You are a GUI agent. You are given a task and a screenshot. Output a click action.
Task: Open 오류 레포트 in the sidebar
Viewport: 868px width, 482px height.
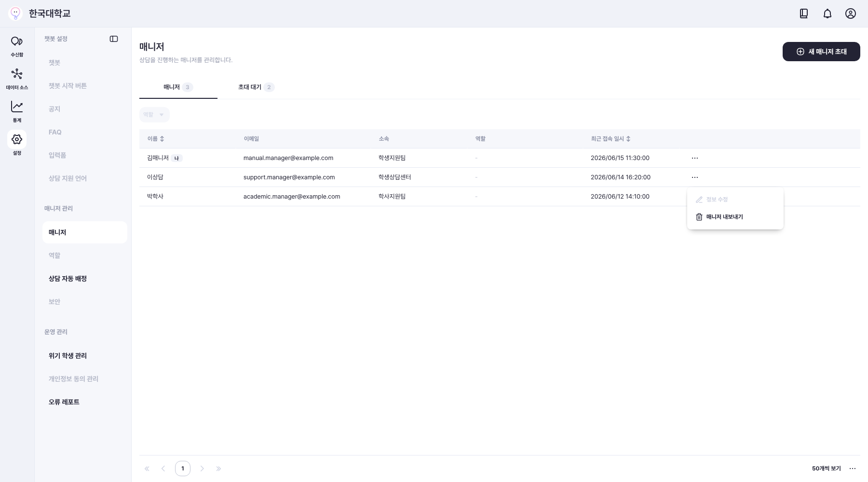[85, 402]
